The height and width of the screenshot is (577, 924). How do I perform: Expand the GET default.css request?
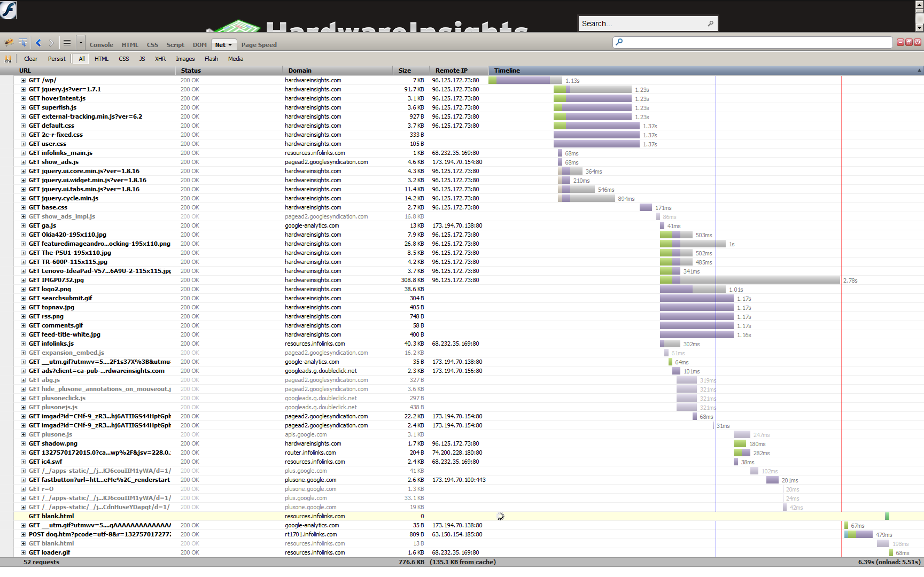click(23, 126)
